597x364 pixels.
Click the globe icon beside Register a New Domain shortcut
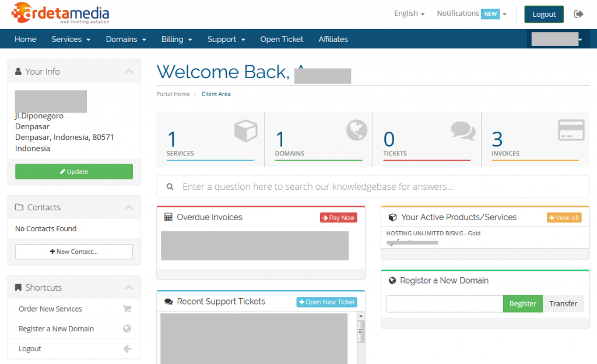[127, 329]
